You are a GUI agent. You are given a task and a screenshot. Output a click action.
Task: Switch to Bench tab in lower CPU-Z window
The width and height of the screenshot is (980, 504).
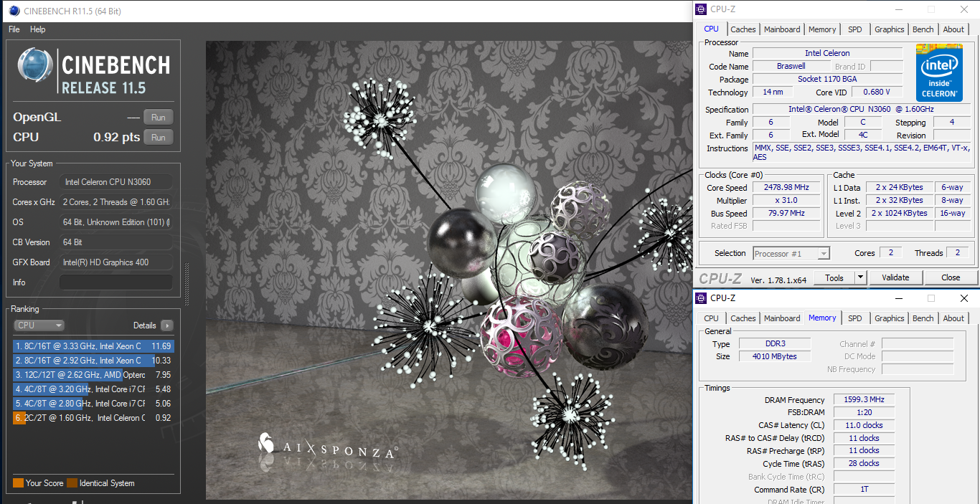tap(923, 318)
